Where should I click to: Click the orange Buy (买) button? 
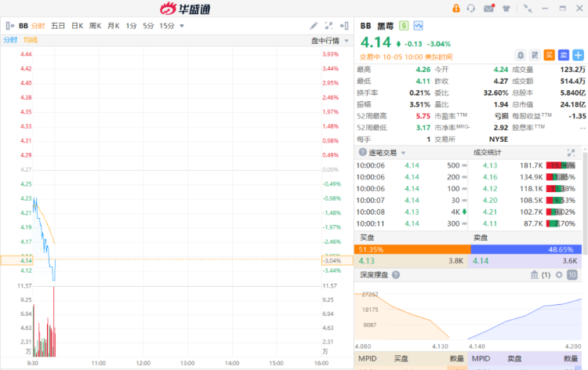(549, 55)
